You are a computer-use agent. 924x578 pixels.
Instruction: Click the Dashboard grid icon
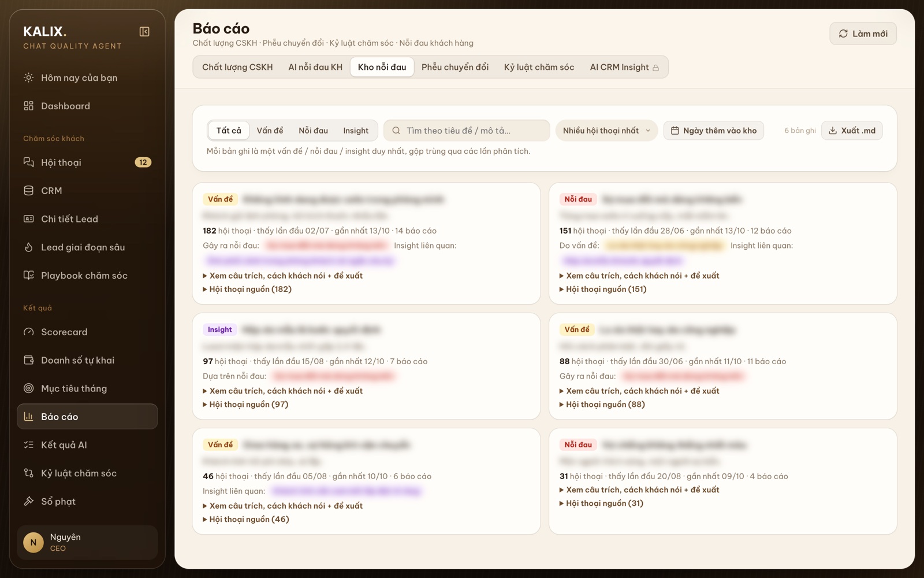tap(28, 106)
